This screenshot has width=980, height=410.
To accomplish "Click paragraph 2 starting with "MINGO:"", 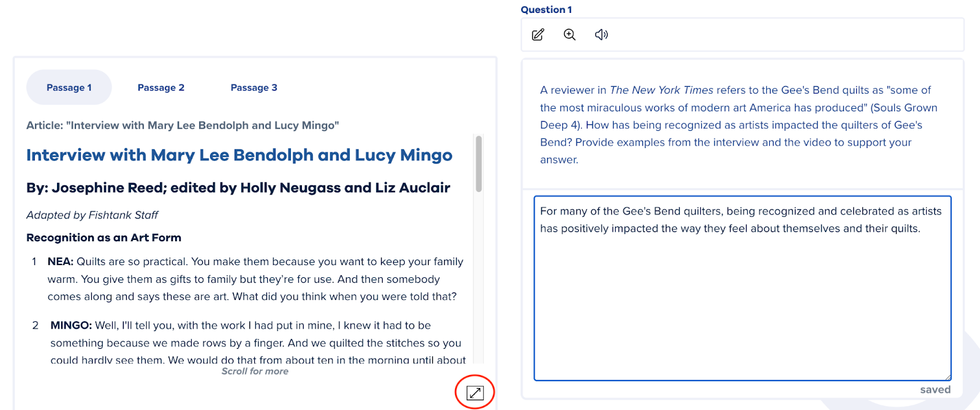I will click(x=256, y=343).
